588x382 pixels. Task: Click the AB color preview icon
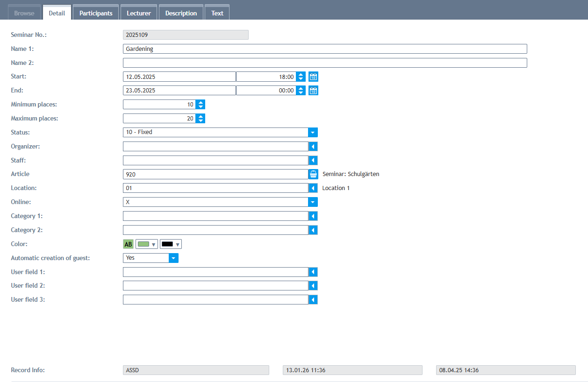pos(128,244)
